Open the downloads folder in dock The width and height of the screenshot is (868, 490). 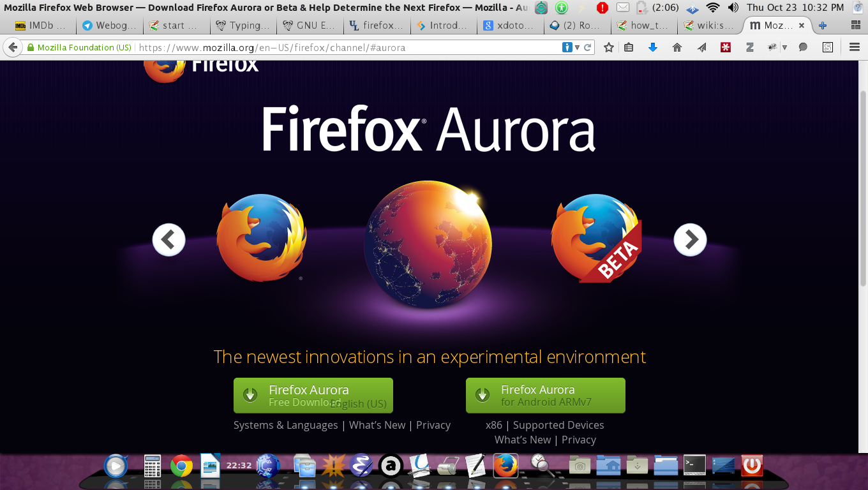tap(637, 466)
